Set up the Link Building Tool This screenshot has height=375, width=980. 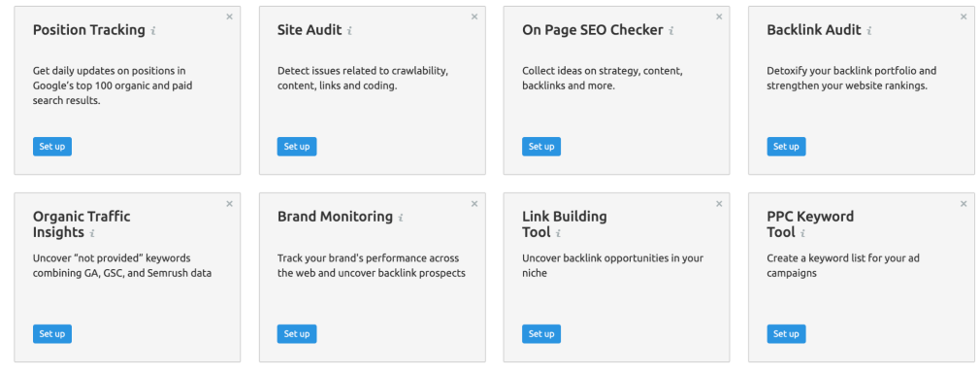(x=541, y=333)
